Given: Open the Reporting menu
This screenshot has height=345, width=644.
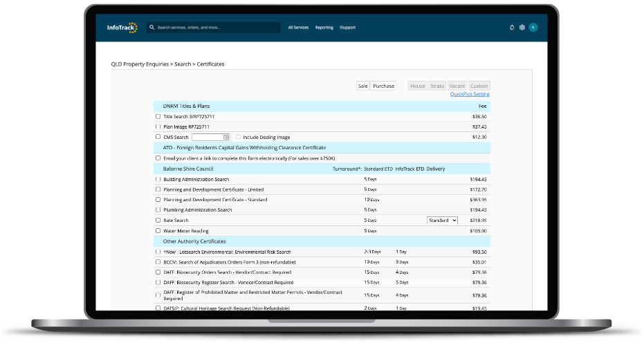Looking at the screenshot, I should click(324, 28).
